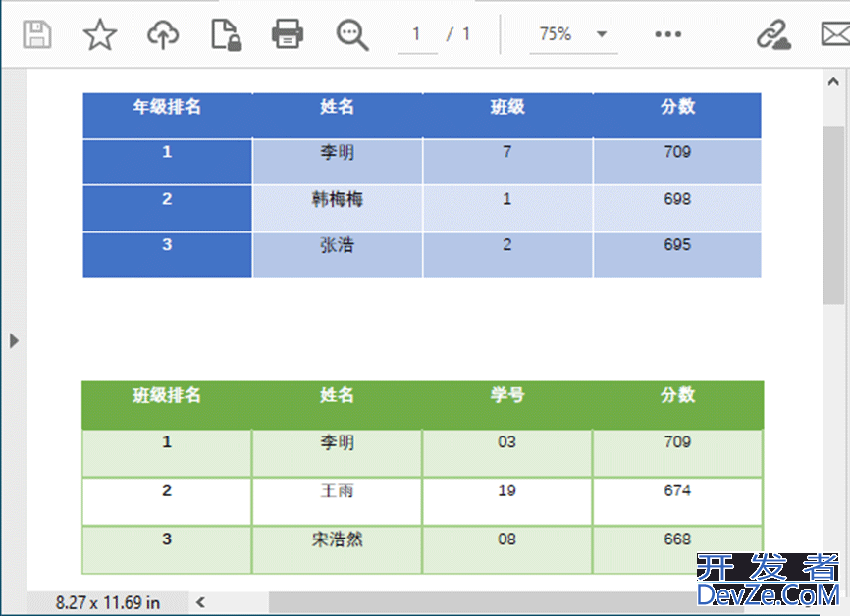Click the 学号 header cell
This screenshot has height=616, width=850.
click(x=506, y=405)
